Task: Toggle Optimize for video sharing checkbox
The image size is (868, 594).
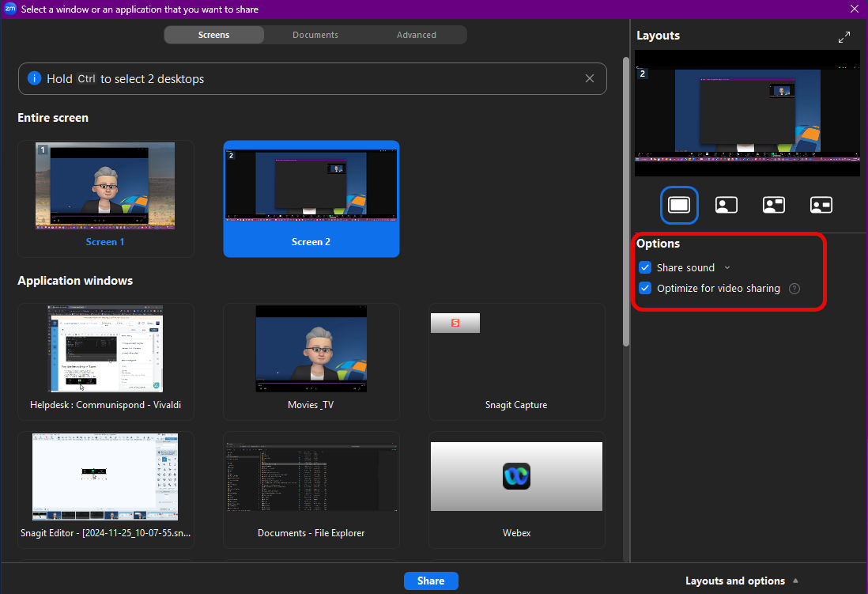Action: click(x=645, y=288)
